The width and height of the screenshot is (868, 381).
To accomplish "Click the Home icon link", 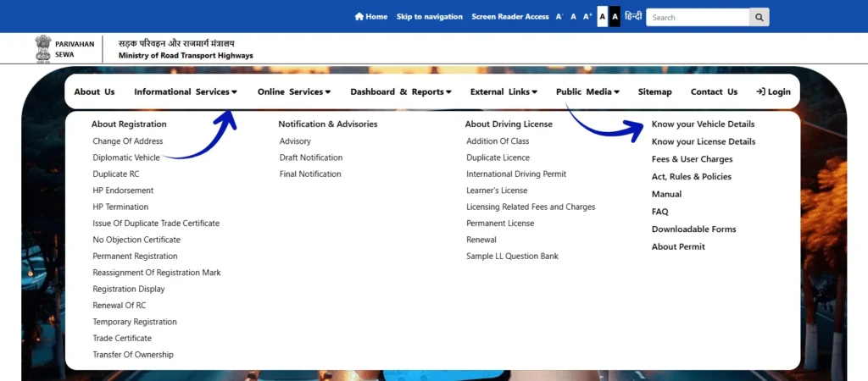I will pyautogui.click(x=359, y=17).
